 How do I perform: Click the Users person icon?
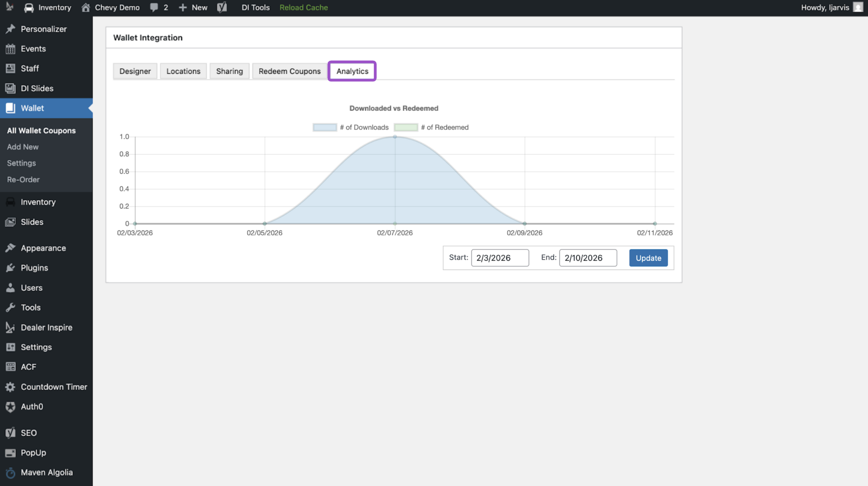coord(11,288)
